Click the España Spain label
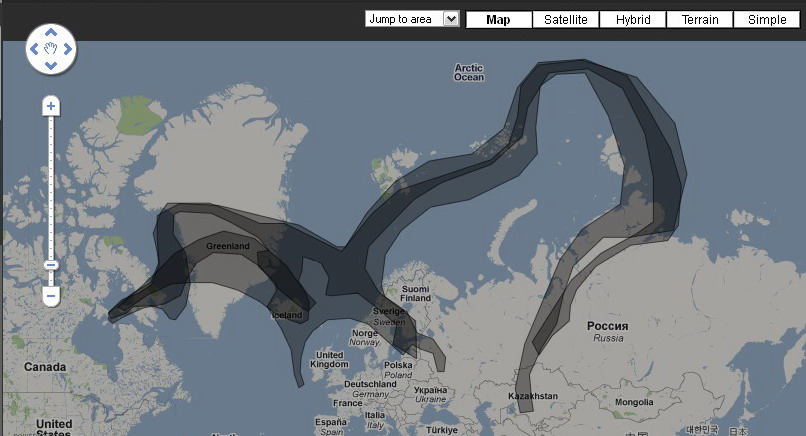 click(331, 426)
